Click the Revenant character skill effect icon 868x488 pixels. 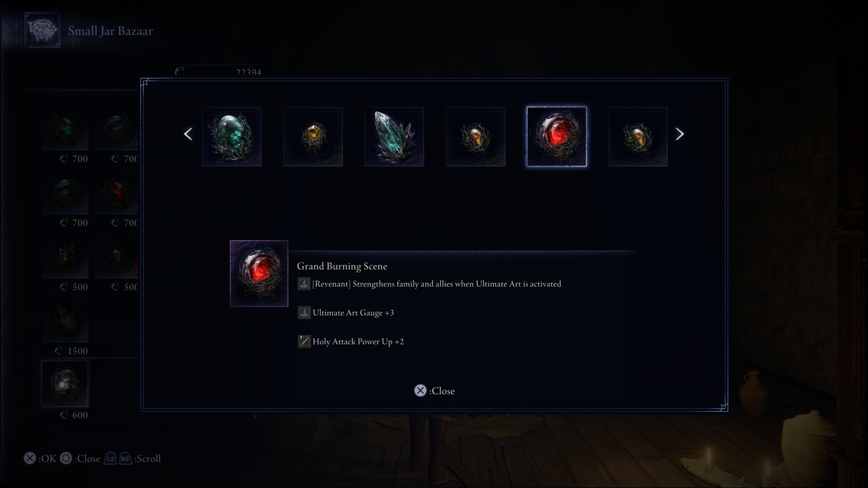click(x=304, y=284)
